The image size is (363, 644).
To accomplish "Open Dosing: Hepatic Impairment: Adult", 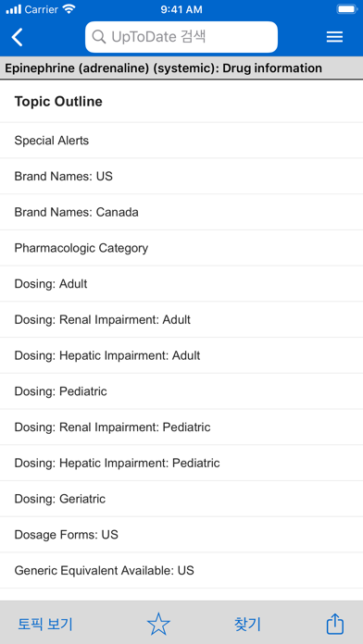I will [x=181, y=355].
